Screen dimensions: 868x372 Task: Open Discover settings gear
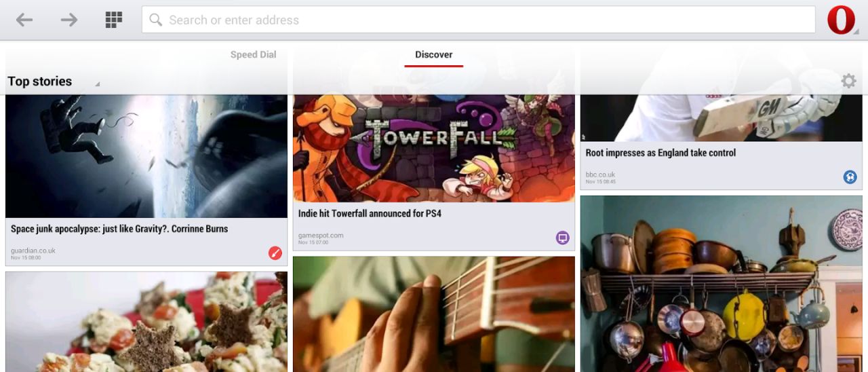pos(848,81)
